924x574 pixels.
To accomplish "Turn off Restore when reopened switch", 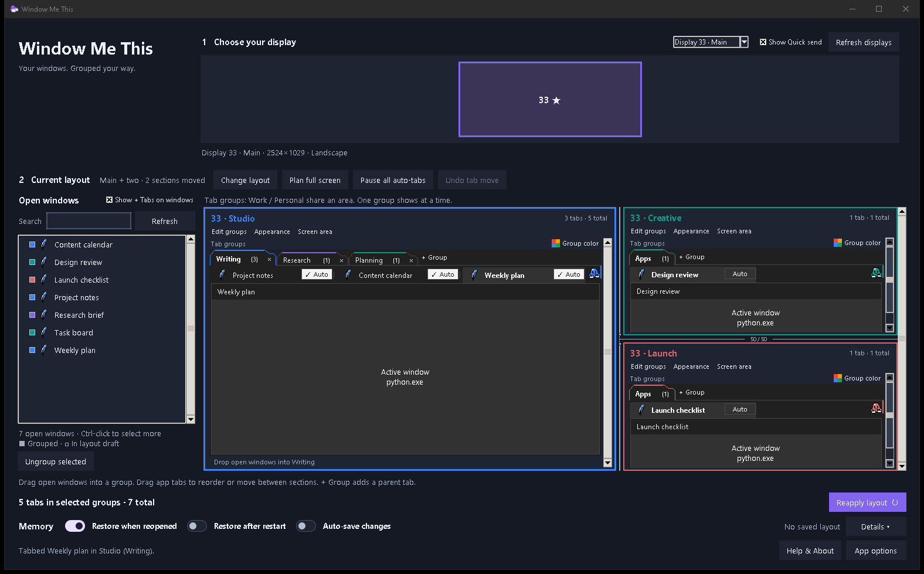I will click(x=75, y=526).
